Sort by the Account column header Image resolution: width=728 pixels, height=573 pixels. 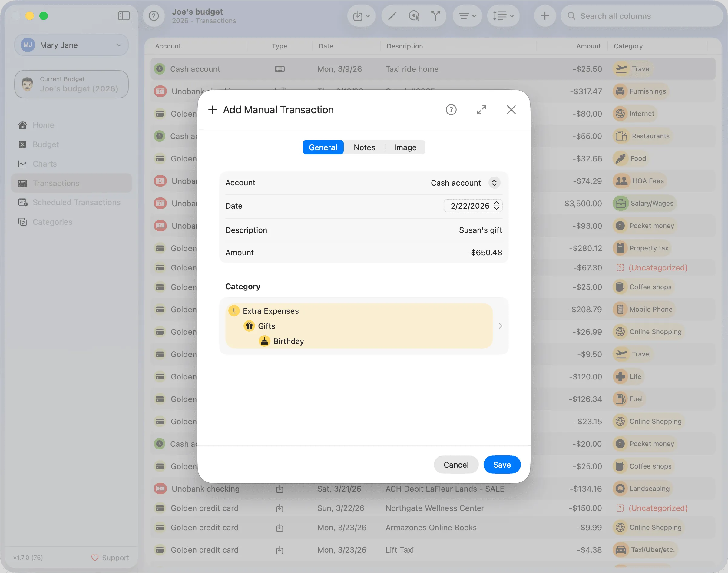point(168,46)
